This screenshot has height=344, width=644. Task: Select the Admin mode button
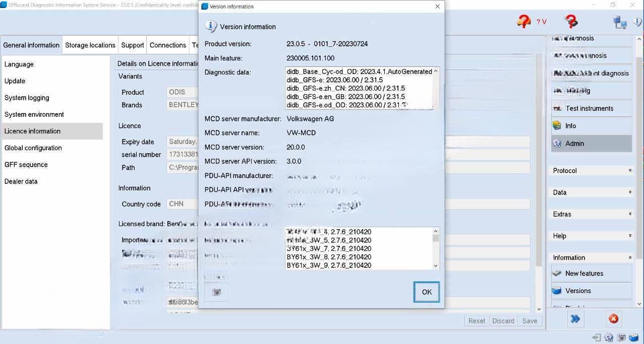tap(592, 144)
